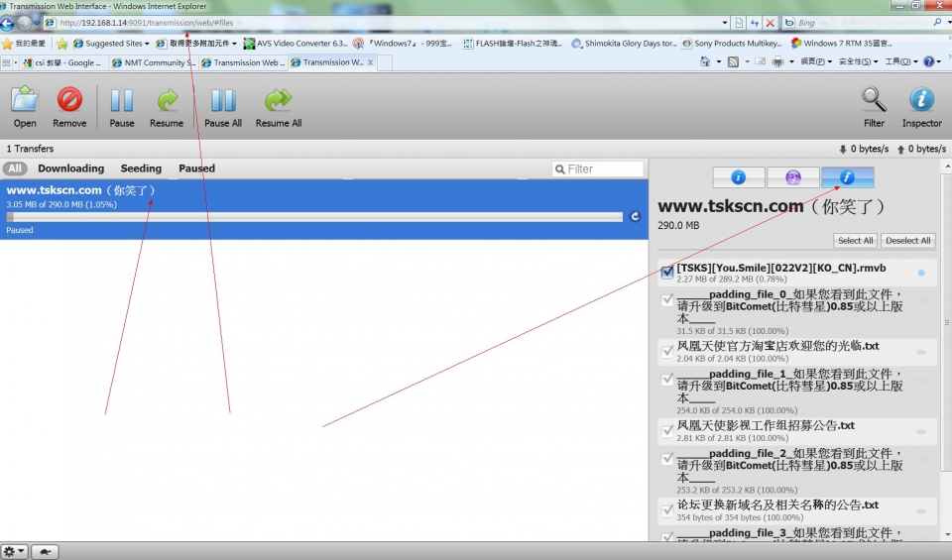
Task: Click the Home icon in IE command bar
Action: tap(705, 61)
